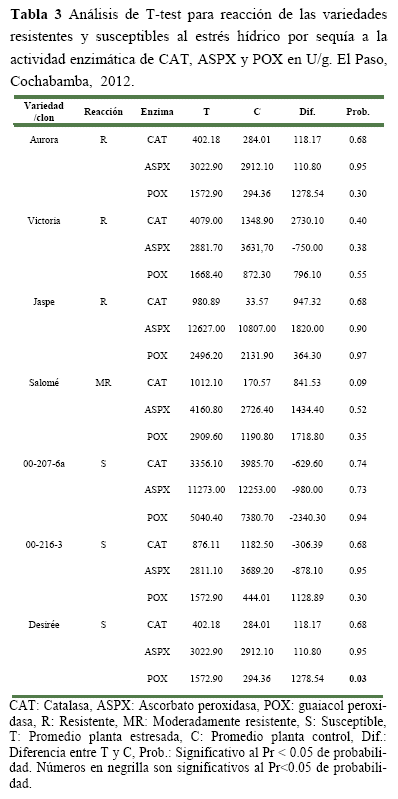Select the 'Victoria' variety row label
This screenshot has height=799, width=398.
tap(44, 221)
